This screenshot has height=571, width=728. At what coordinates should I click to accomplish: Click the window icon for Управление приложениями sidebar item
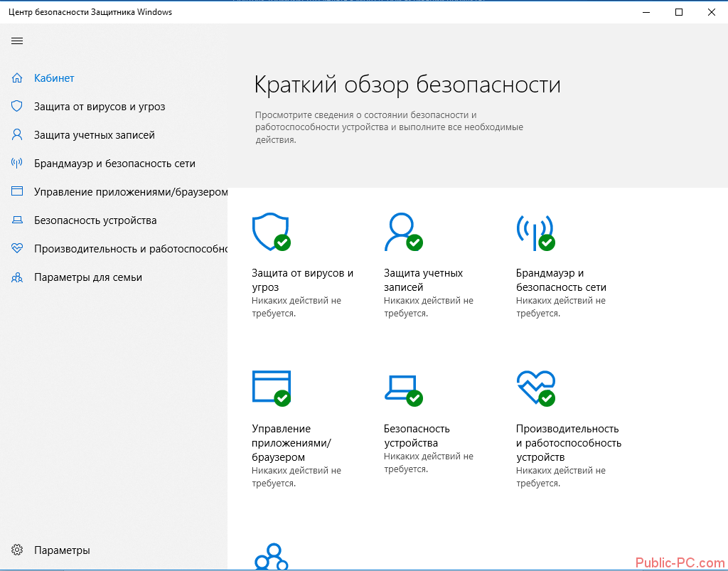click(x=17, y=191)
